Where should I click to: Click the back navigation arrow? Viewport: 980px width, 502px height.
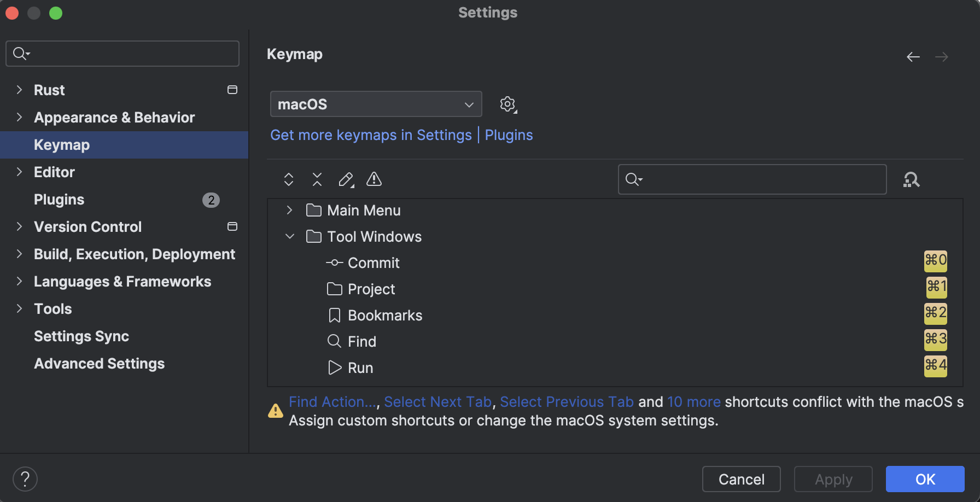pyautogui.click(x=913, y=57)
